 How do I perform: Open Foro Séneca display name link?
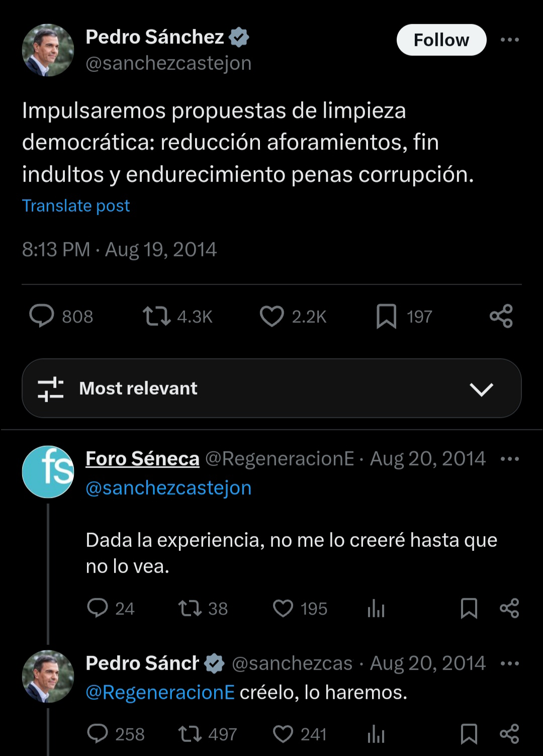click(x=142, y=459)
